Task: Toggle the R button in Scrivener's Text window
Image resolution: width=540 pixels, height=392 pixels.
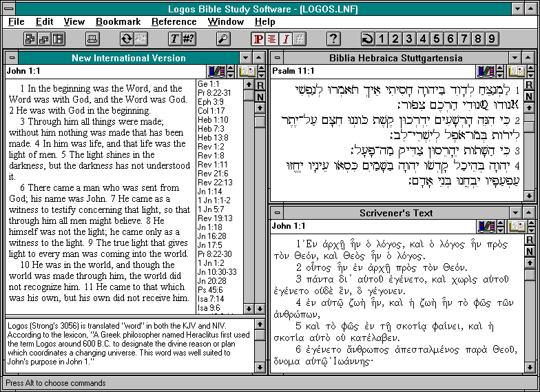Action: coord(530,240)
